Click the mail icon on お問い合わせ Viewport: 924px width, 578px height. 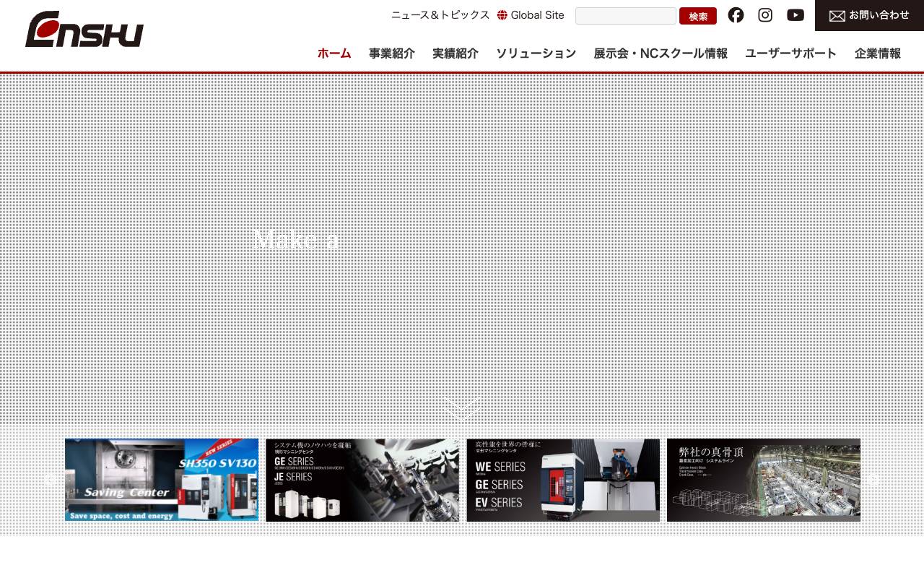[837, 15]
